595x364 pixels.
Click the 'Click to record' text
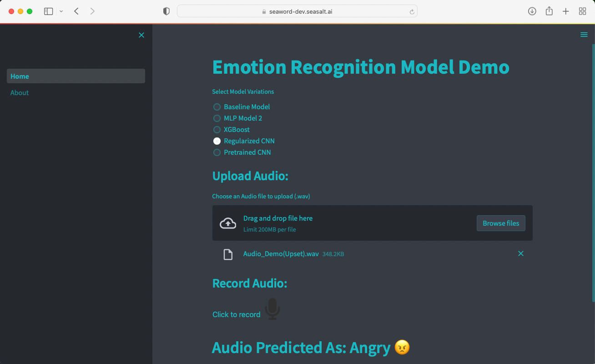coord(237,314)
